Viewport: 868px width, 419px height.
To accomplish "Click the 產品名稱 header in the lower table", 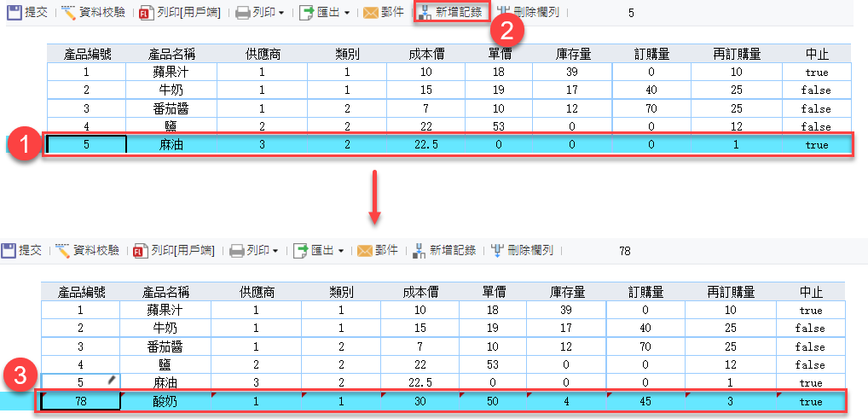I will (165, 292).
